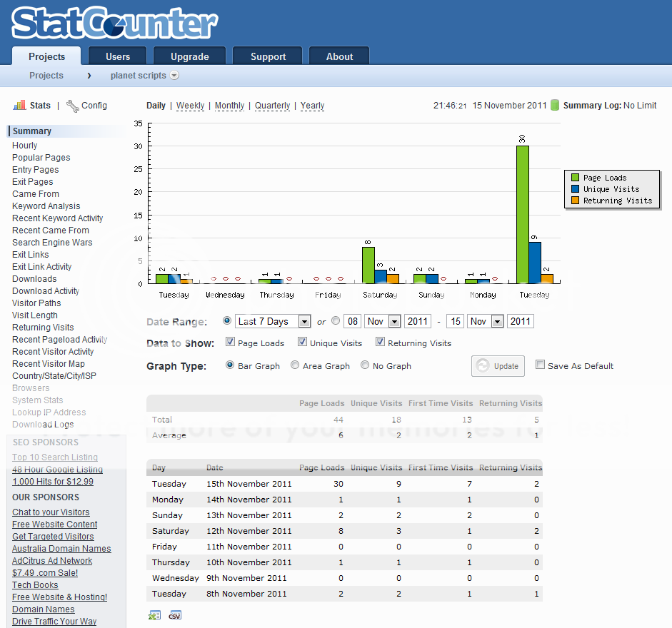Open Search Engine Wars in the sidebar
Image resolution: width=672 pixels, height=628 pixels.
pyautogui.click(x=52, y=243)
